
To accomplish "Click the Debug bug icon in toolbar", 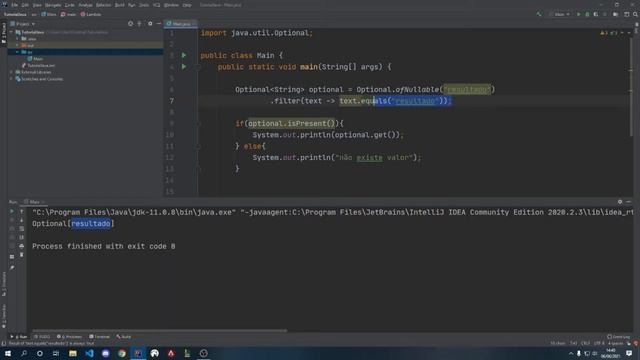I will click(x=587, y=14).
